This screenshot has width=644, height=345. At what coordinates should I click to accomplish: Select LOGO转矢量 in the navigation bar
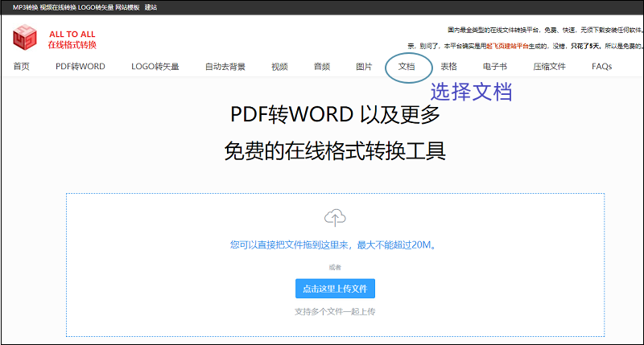tap(155, 67)
